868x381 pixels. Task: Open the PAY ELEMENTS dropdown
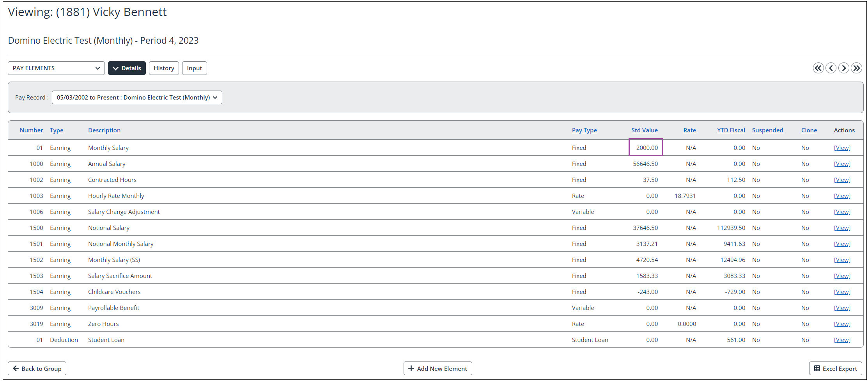(56, 68)
